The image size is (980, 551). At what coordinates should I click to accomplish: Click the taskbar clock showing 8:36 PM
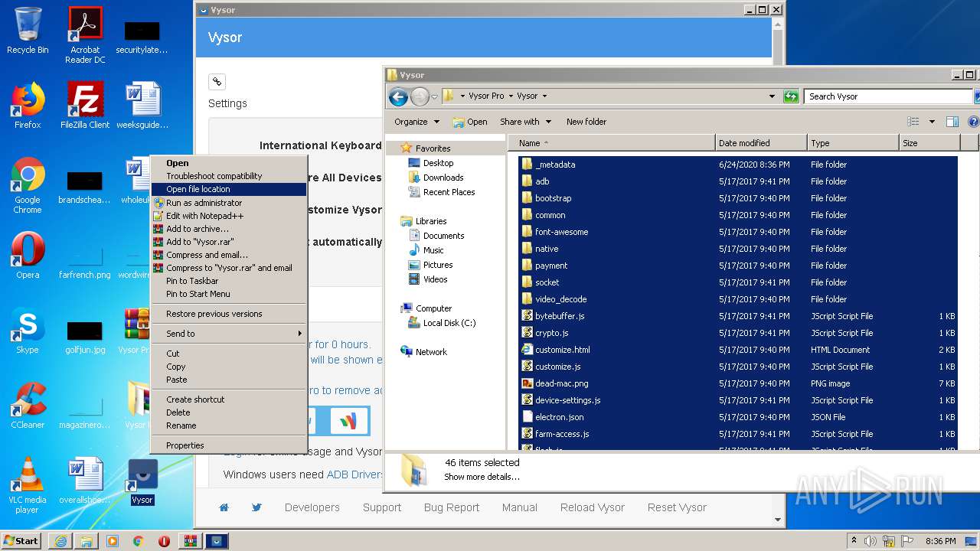coord(940,541)
